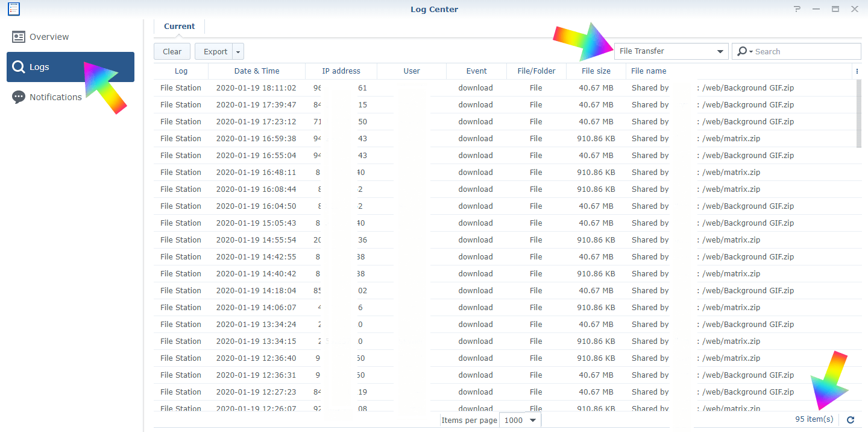
Task: Open the column options menu (three dots)
Action: pyautogui.click(x=857, y=71)
